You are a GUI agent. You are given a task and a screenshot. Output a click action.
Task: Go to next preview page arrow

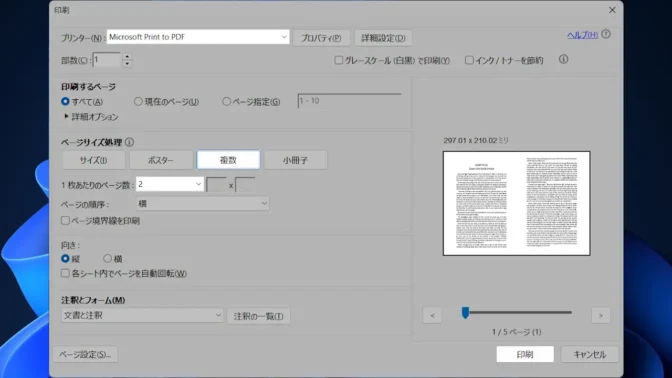pyautogui.click(x=600, y=316)
